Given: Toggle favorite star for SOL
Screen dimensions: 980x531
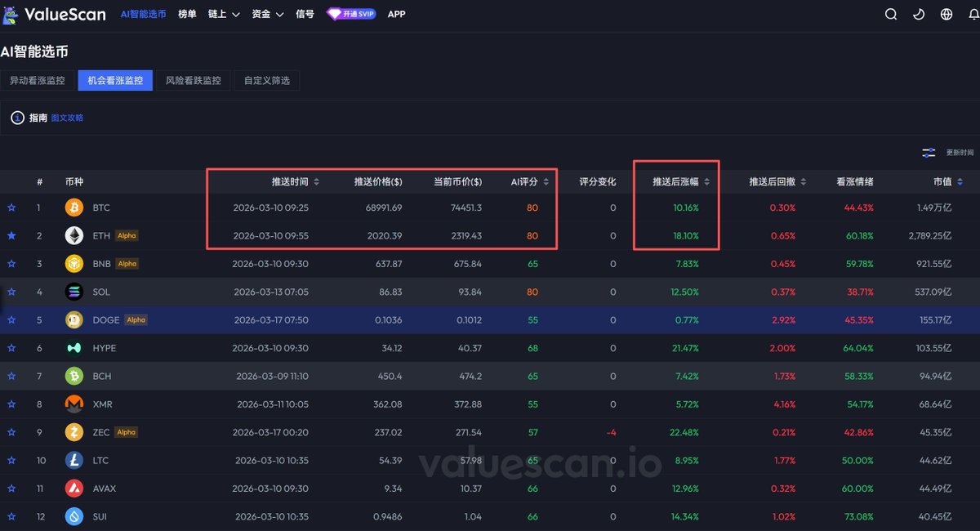Looking at the screenshot, I should (x=11, y=292).
